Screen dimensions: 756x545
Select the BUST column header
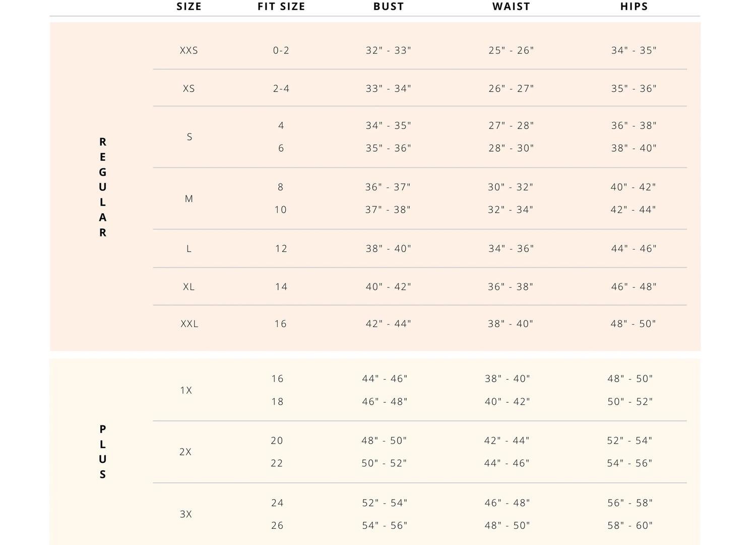coord(389,7)
